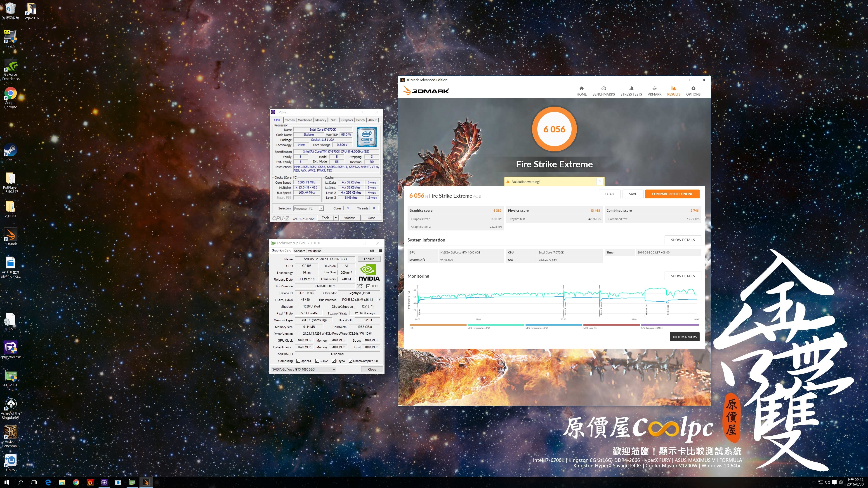The height and width of the screenshot is (488, 868).
Task: Click Tools button in CPU-Z
Action: pyautogui.click(x=325, y=218)
